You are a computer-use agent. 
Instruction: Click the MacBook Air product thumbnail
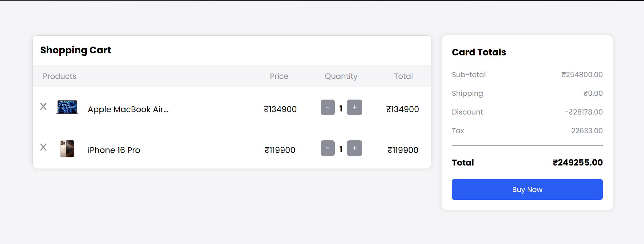click(67, 107)
